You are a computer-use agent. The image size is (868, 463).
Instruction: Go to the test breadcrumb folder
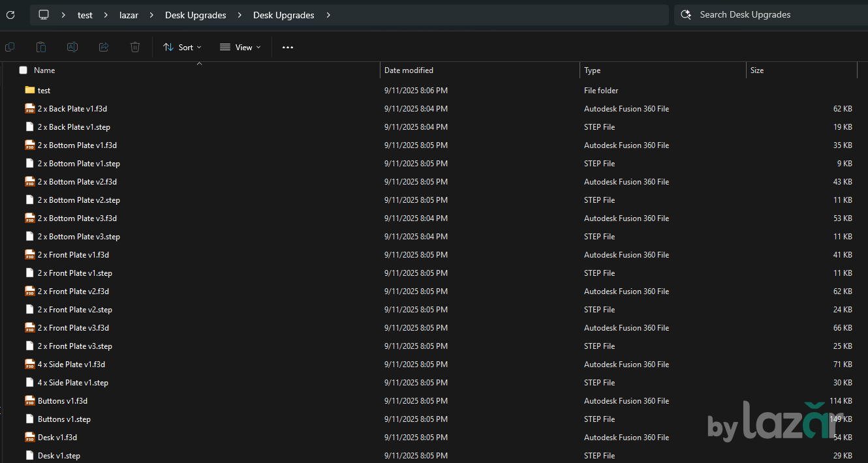click(85, 15)
